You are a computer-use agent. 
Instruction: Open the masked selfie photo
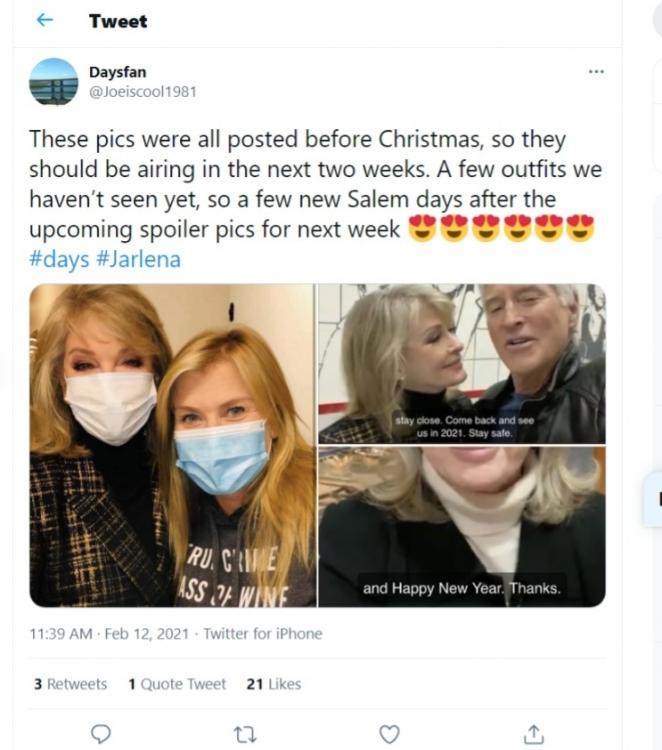(172, 445)
